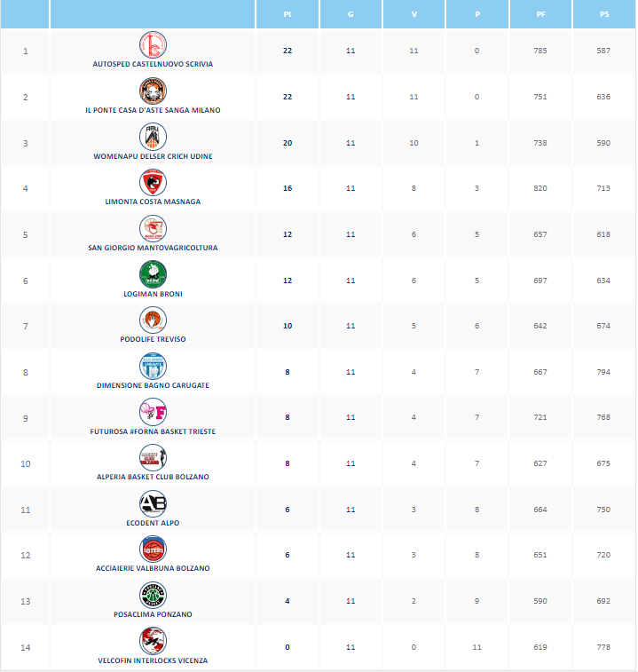The image size is (638, 672).
Task: Click the PF column header
Action: 540,16
